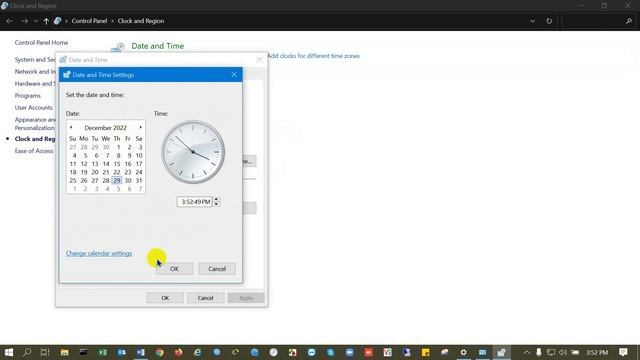Open Sticky Notes taskbar icon

425,352
